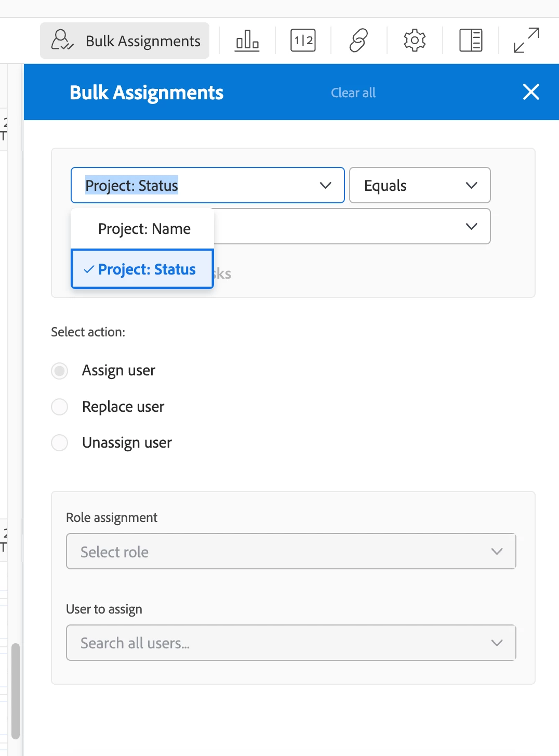
Task: Open the bar chart utilization icon
Action: pyautogui.click(x=247, y=41)
